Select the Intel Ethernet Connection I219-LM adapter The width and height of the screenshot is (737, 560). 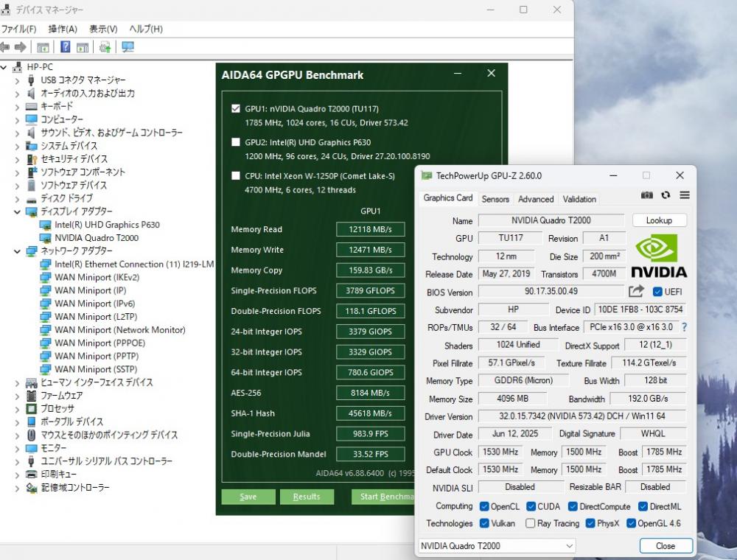coord(134,264)
